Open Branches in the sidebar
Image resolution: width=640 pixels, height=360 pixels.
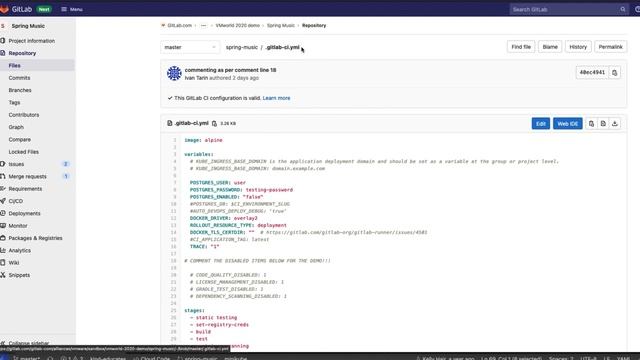[x=20, y=90]
